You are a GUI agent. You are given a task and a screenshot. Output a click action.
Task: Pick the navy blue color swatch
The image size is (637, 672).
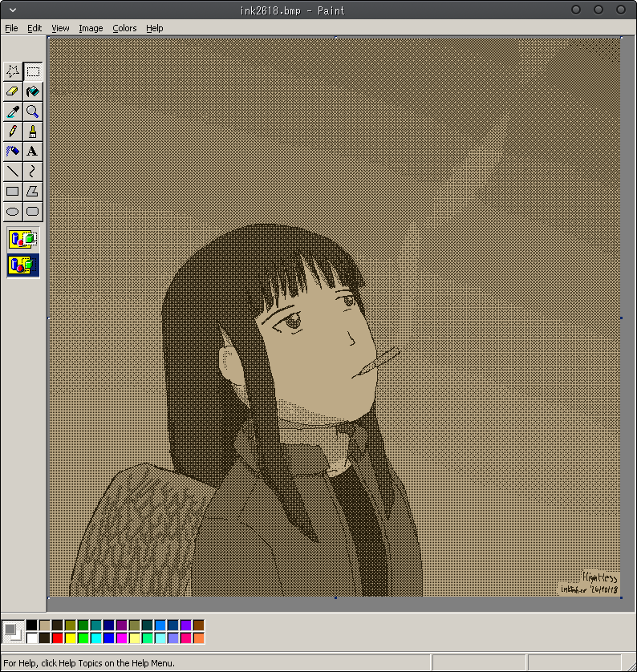coord(109,625)
